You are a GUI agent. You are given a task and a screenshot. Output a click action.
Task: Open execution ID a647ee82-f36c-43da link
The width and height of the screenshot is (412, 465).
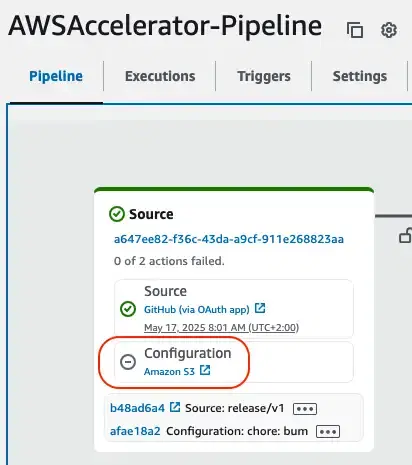pos(229,239)
